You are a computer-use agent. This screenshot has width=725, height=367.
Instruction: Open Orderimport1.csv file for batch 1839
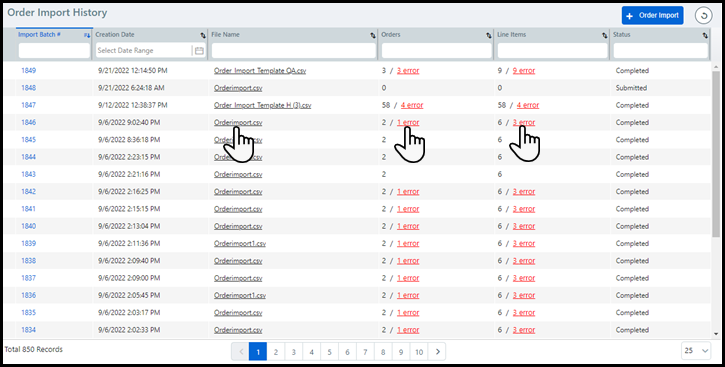pos(240,244)
